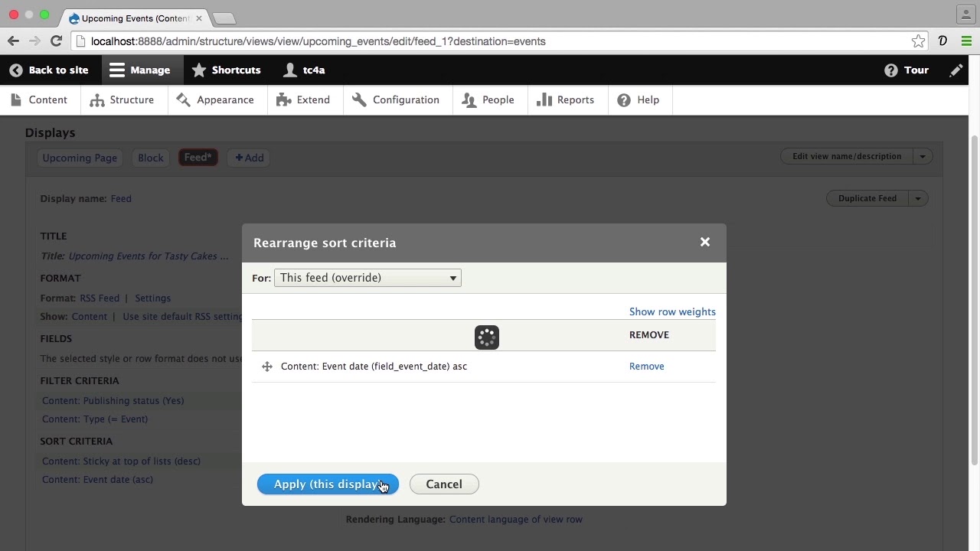Screen dimensions: 980x551
Task: Click Edit view name/description
Action: pos(847,156)
